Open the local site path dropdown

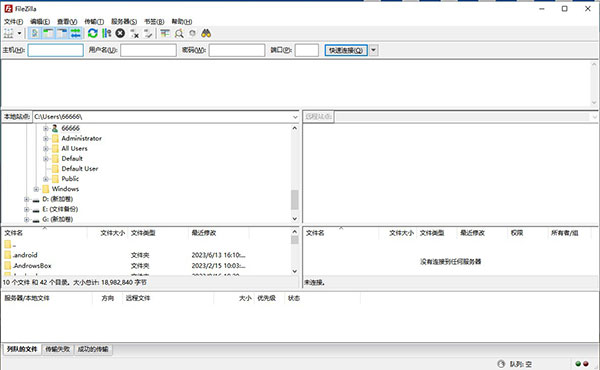tap(295, 117)
